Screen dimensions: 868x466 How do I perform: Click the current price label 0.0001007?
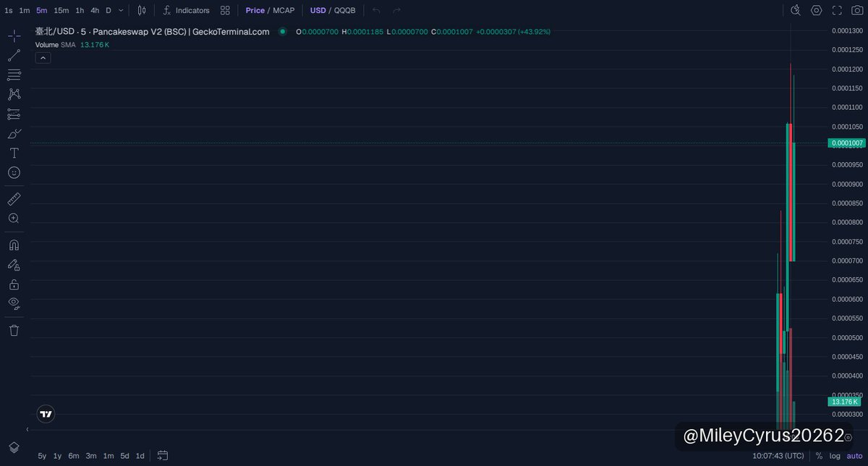click(846, 143)
